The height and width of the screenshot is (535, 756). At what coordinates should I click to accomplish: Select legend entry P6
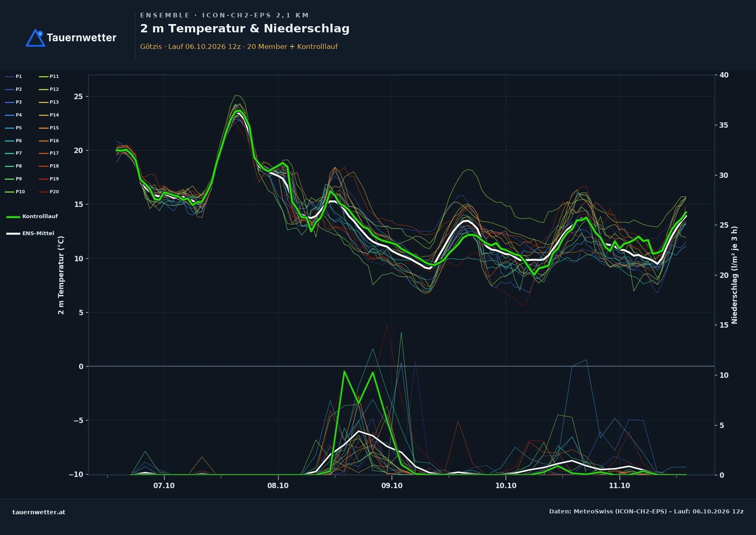point(13,141)
